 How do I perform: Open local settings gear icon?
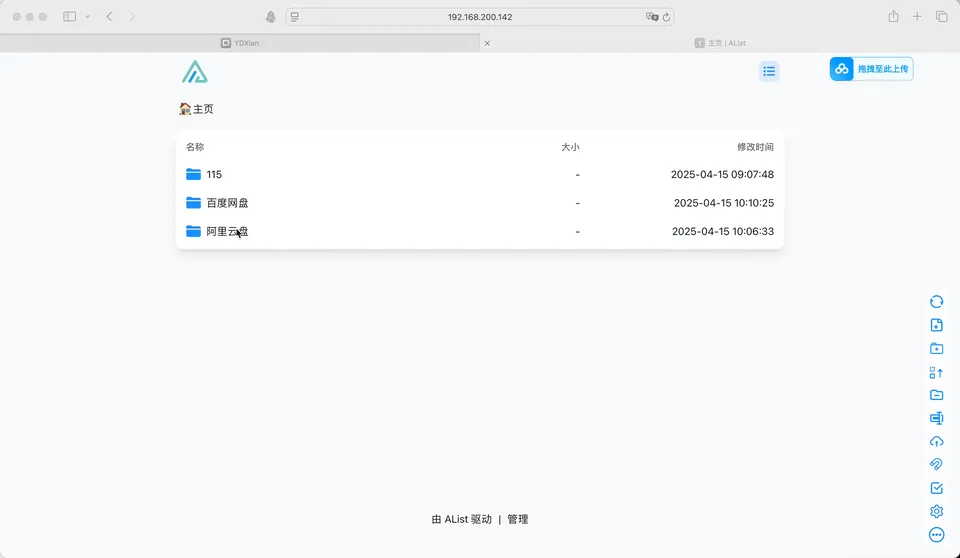point(937,511)
